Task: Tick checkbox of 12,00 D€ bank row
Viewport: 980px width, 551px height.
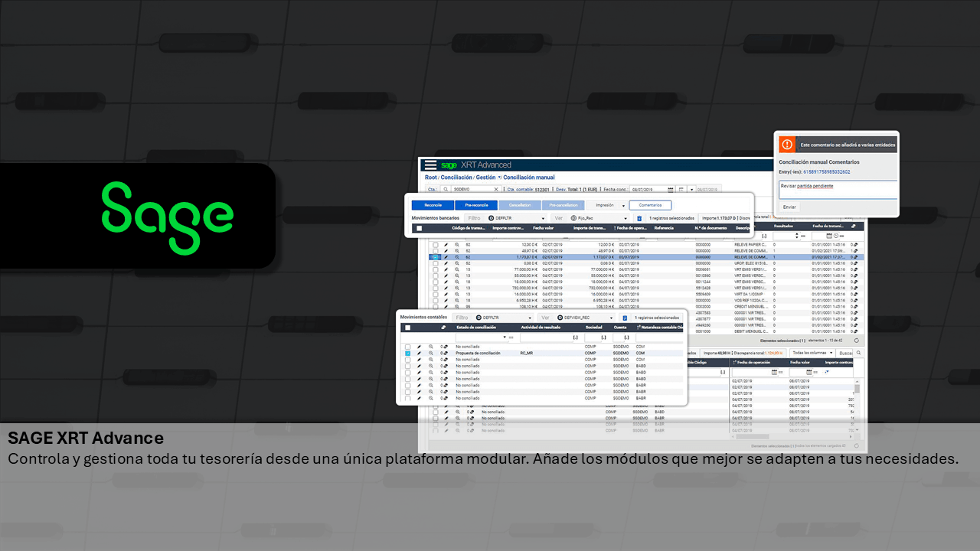Action: pyautogui.click(x=436, y=245)
